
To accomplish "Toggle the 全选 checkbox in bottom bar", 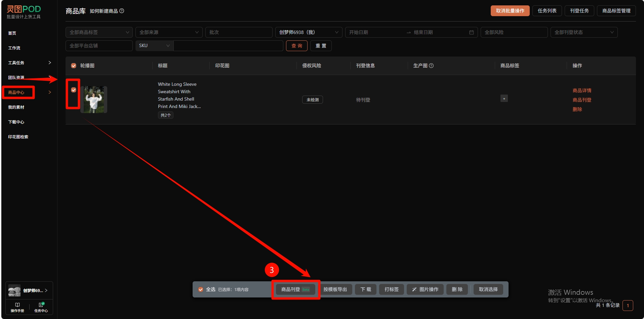I will 201,289.
